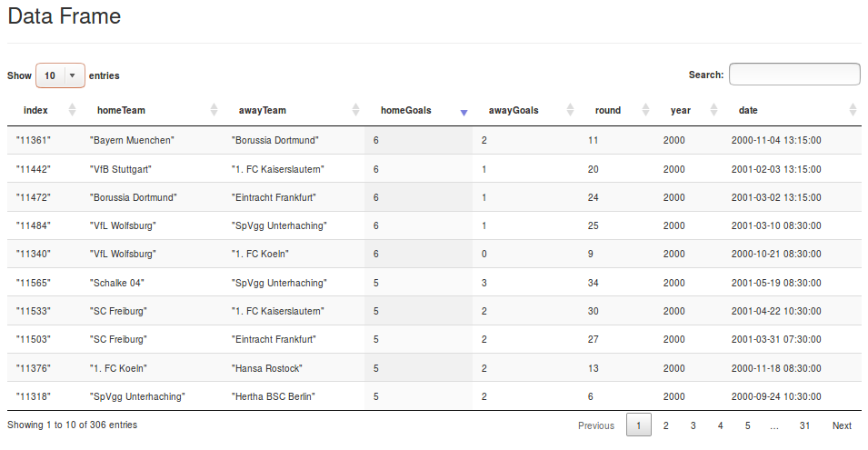Select the "Hertha BSC Berlin" cell
Viewport: 868px width, 450px height.
[274, 395]
